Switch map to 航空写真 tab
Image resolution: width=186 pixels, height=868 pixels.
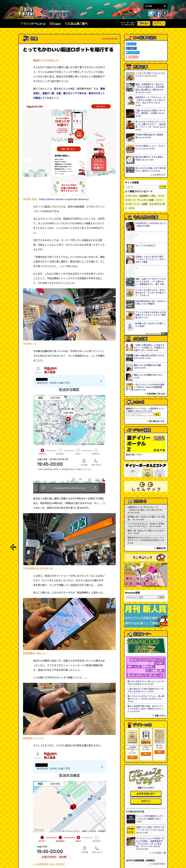(x=55, y=398)
